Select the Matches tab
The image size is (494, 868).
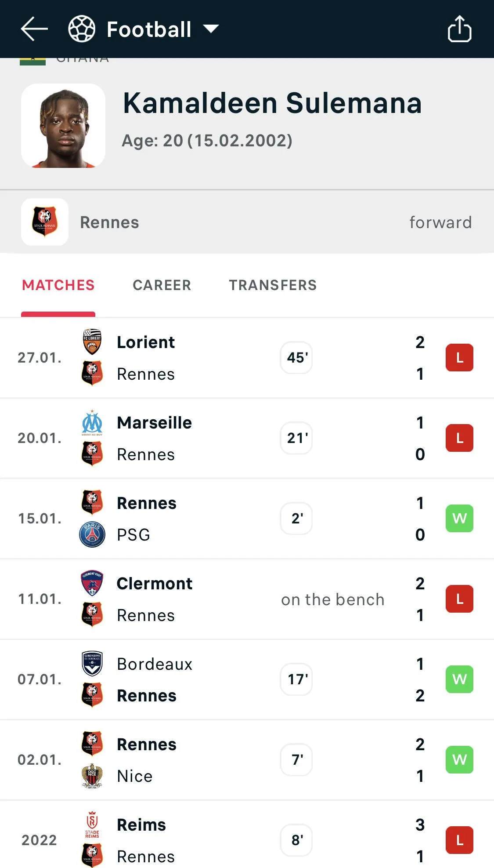click(x=58, y=285)
